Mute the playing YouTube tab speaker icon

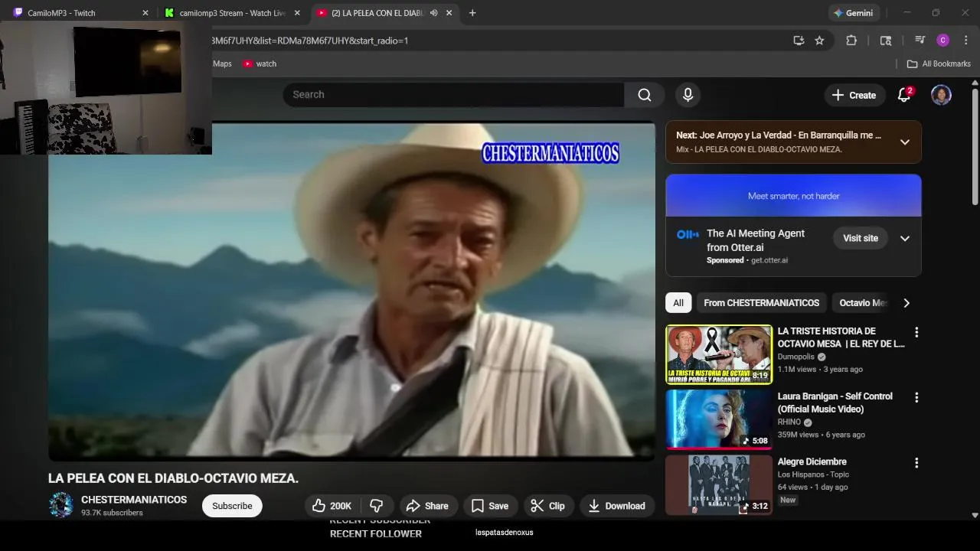[x=433, y=13]
